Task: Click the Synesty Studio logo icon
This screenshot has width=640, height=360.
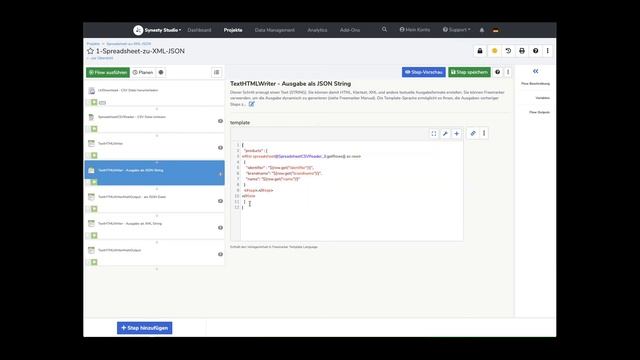Action: 138,30
